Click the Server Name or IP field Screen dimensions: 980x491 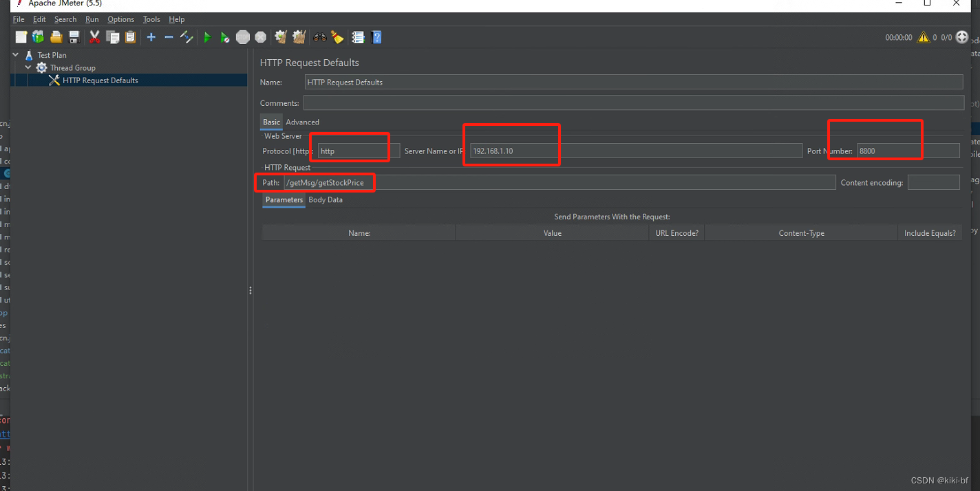tap(636, 151)
